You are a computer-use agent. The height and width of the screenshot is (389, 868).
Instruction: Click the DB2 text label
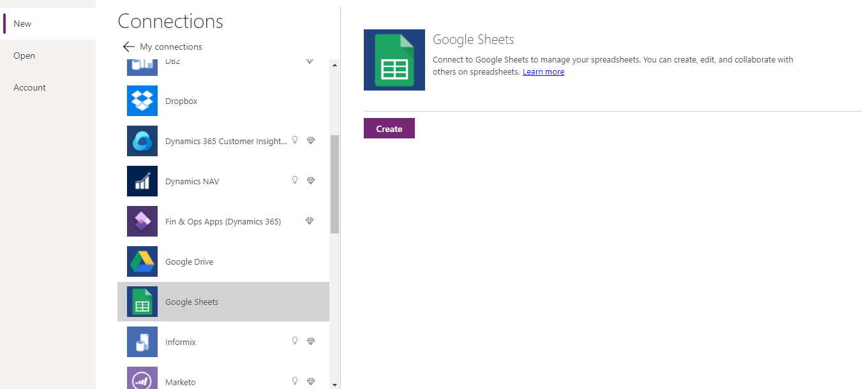[172, 62]
